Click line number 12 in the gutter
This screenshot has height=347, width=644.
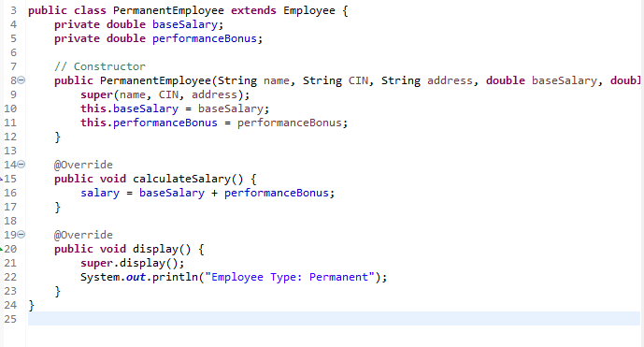[10, 137]
